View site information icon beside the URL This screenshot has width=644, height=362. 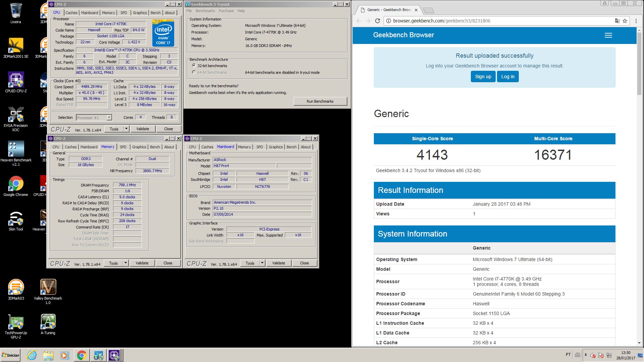pos(388,21)
